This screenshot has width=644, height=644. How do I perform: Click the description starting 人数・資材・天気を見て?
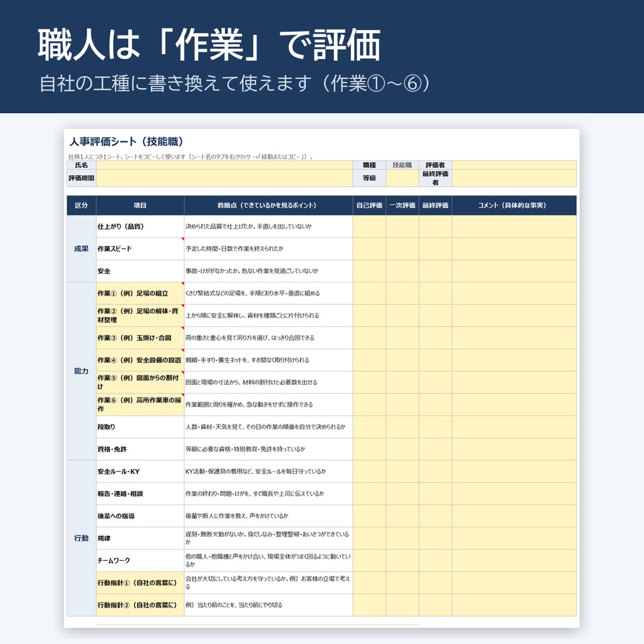pos(268,427)
